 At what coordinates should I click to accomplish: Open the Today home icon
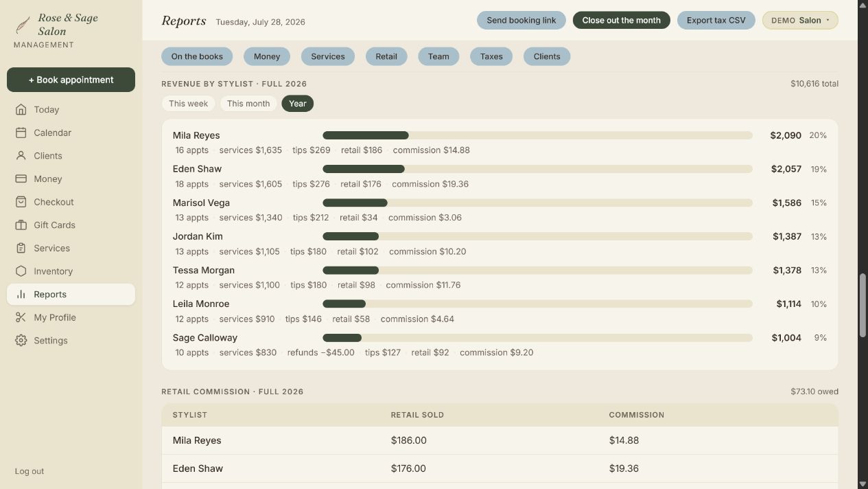pyautogui.click(x=21, y=109)
